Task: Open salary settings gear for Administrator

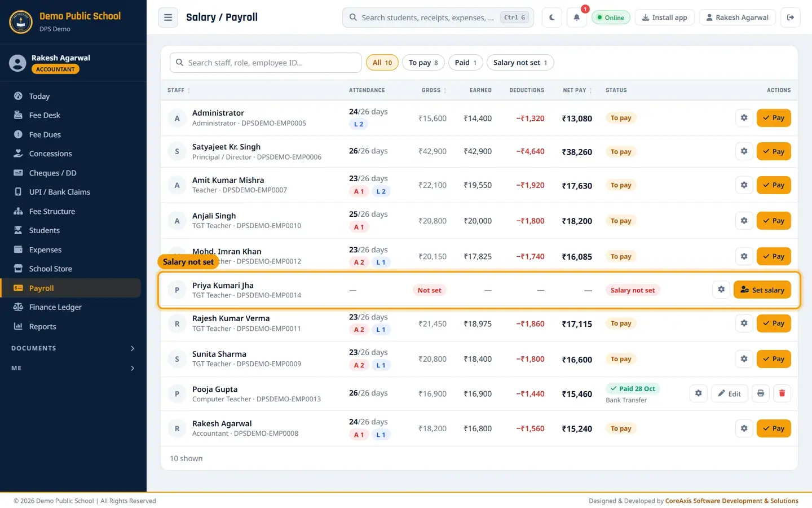Action: pyautogui.click(x=744, y=118)
